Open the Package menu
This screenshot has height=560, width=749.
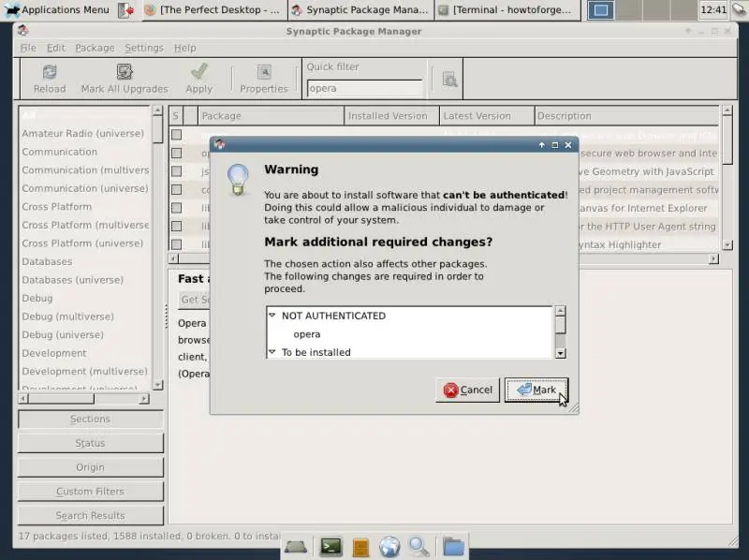[95, 48]
